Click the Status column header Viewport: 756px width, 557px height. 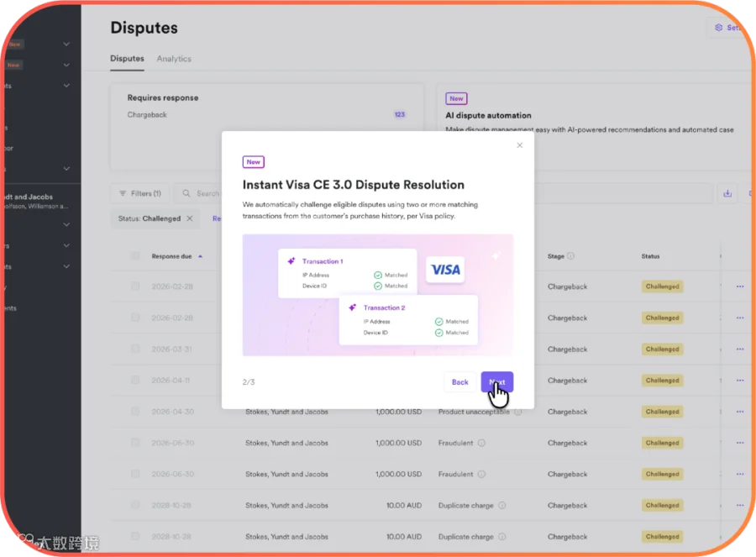point(650,256)
